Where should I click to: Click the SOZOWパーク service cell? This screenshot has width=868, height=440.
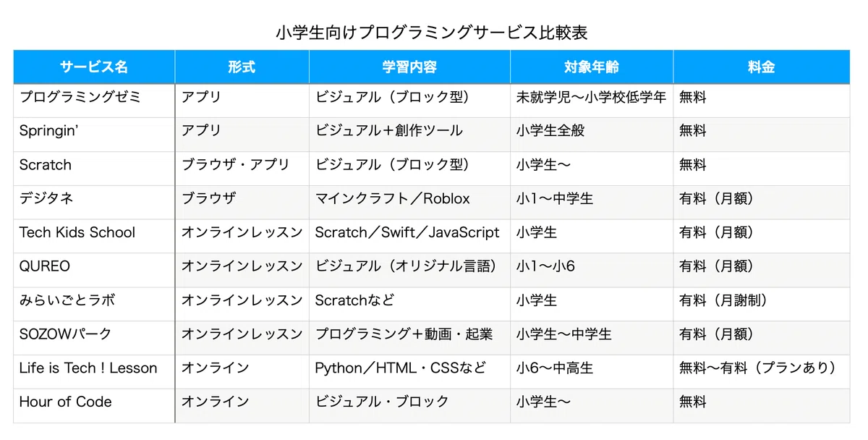94,338
